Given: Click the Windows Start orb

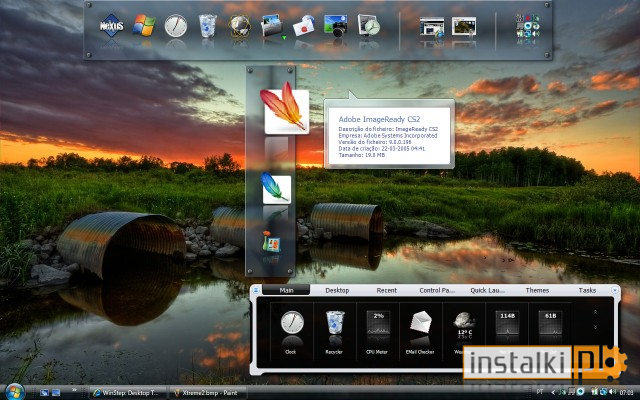Looking at the screenshot, I should coord(15,392).
